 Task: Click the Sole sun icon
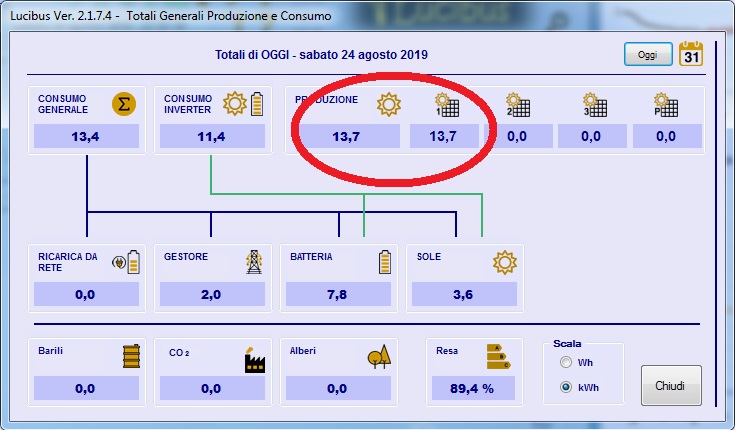[x=504, y=262]
